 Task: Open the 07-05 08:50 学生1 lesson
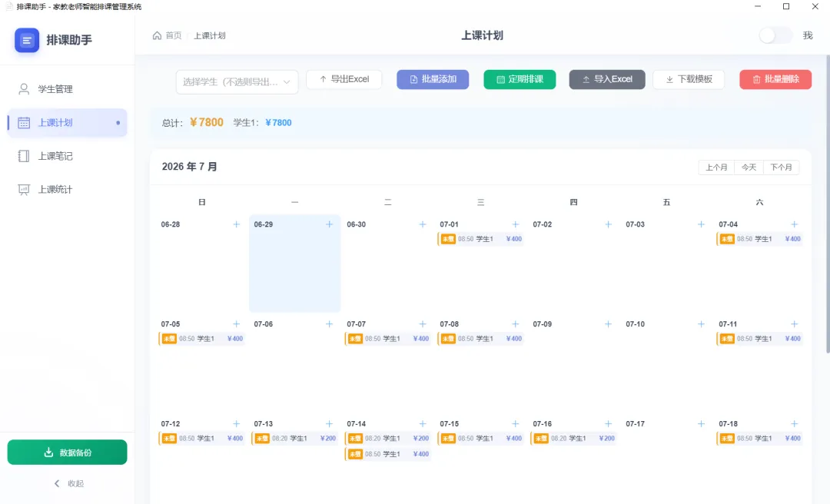tap(201, 339)
